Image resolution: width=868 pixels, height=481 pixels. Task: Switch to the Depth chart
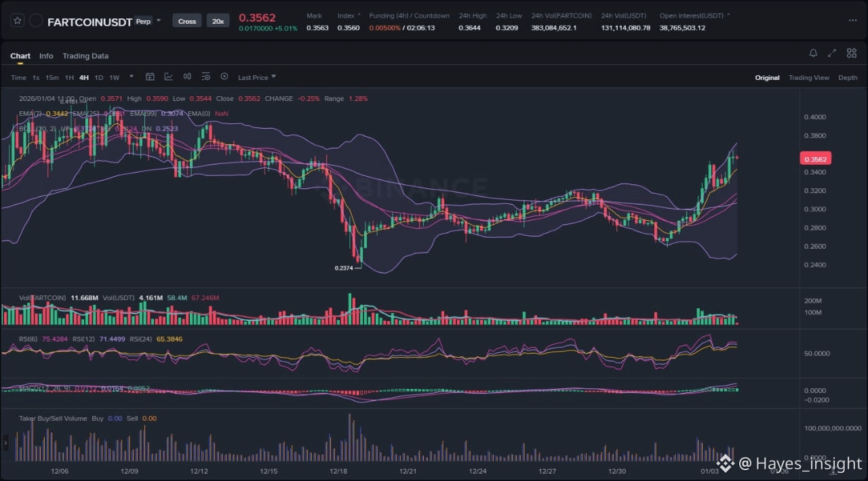pyautogui.click(x=848, y=77)
